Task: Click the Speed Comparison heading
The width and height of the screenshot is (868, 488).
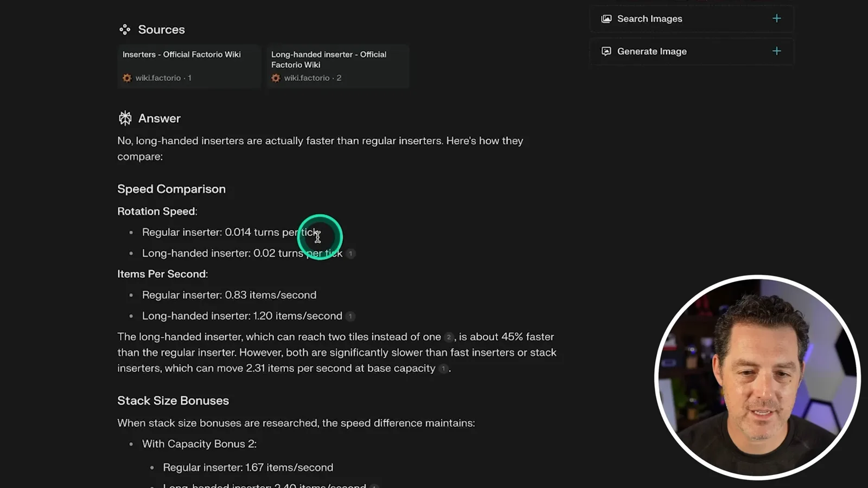Action: 171,189
